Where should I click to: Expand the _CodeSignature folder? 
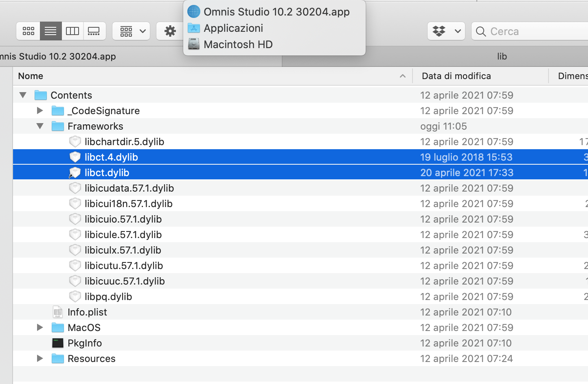tap(40, 110)
